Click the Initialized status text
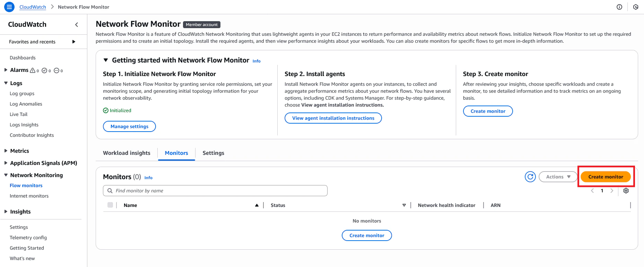 (x=120, y=110)
